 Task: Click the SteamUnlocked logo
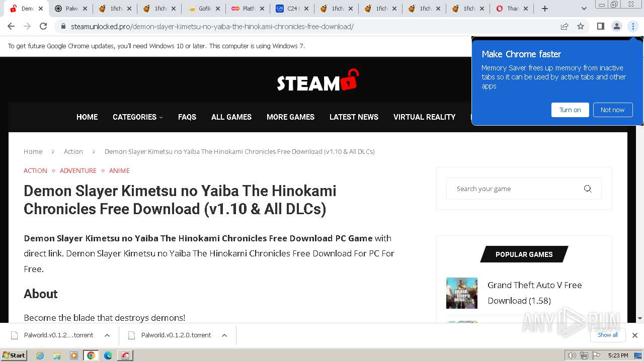point(317,80)
